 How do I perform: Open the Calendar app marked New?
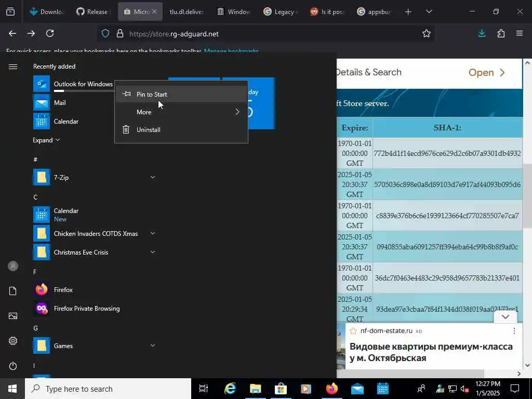pos(95,215)
